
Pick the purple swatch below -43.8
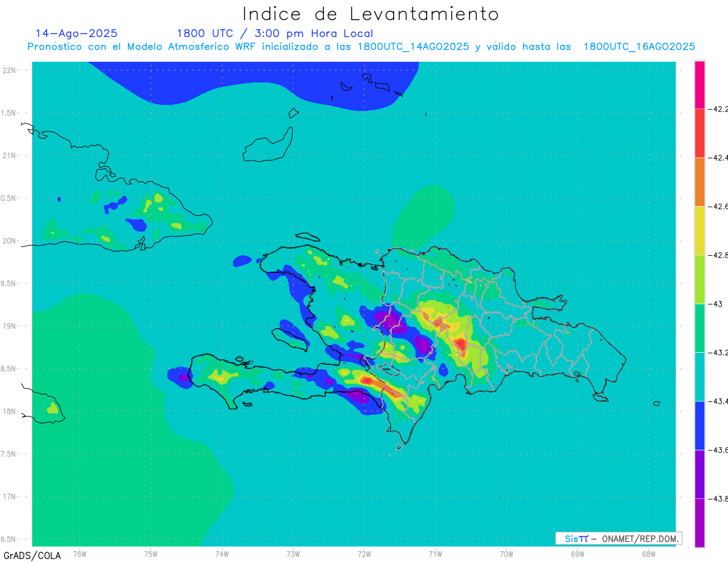(699, 523)
